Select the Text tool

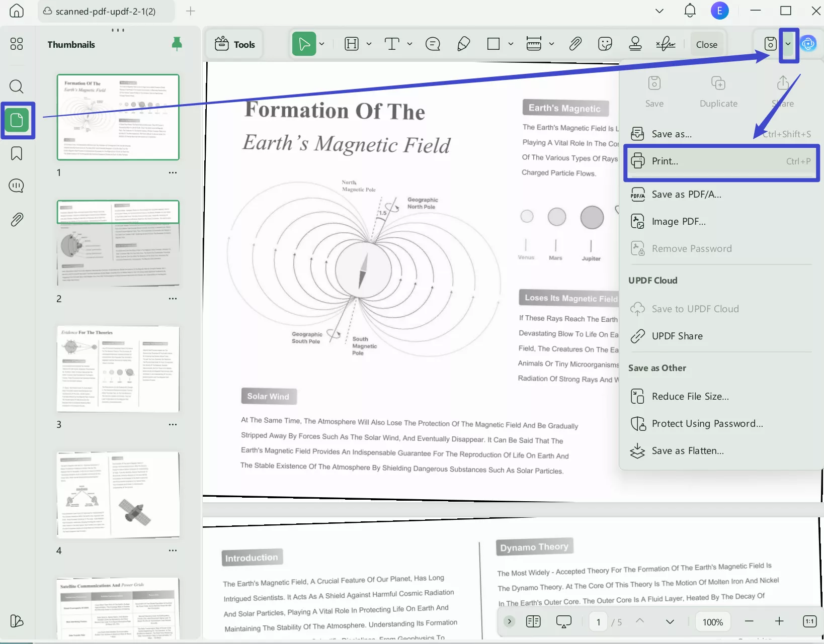(393, 44)
